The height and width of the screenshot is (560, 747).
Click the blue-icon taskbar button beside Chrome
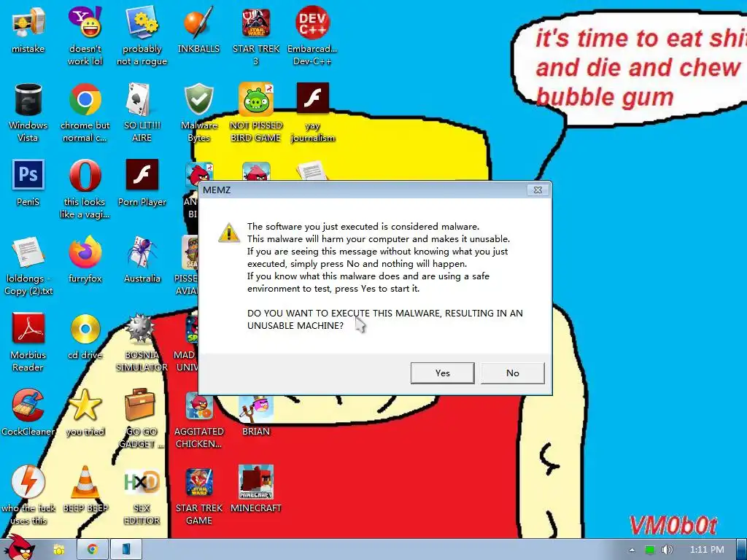tap(126, 550)
